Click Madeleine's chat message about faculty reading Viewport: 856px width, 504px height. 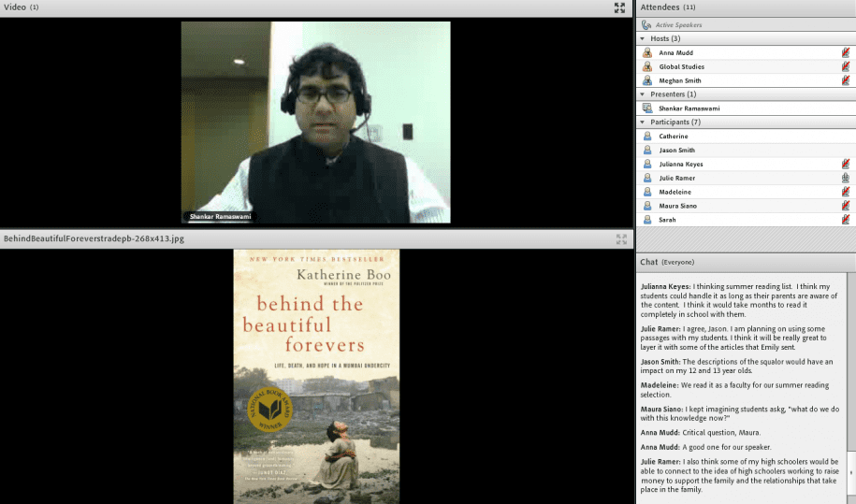tap(734, 389)
